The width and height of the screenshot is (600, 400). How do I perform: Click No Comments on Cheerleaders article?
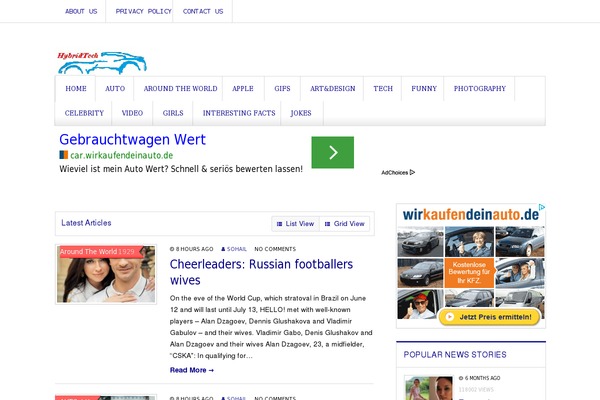tap(275, 249)
